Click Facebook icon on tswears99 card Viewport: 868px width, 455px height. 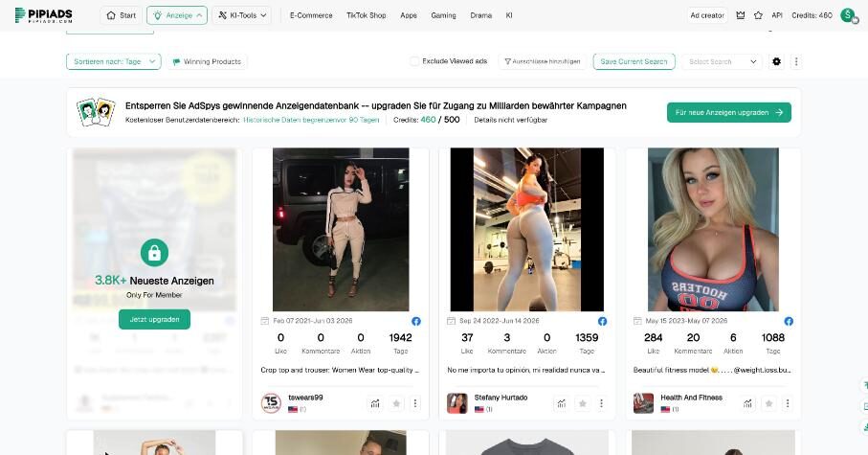[415, 321]
